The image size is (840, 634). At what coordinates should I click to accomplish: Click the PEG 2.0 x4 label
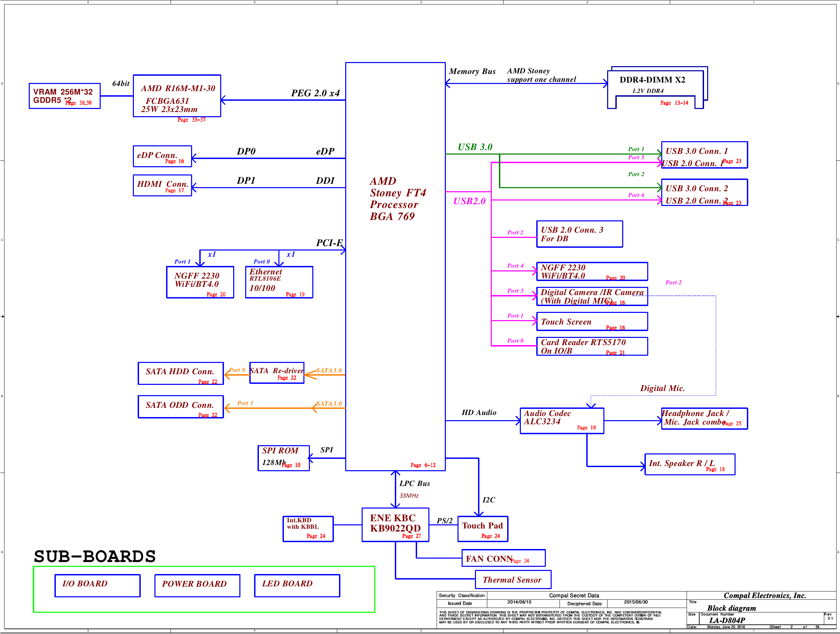click(315, 93)
